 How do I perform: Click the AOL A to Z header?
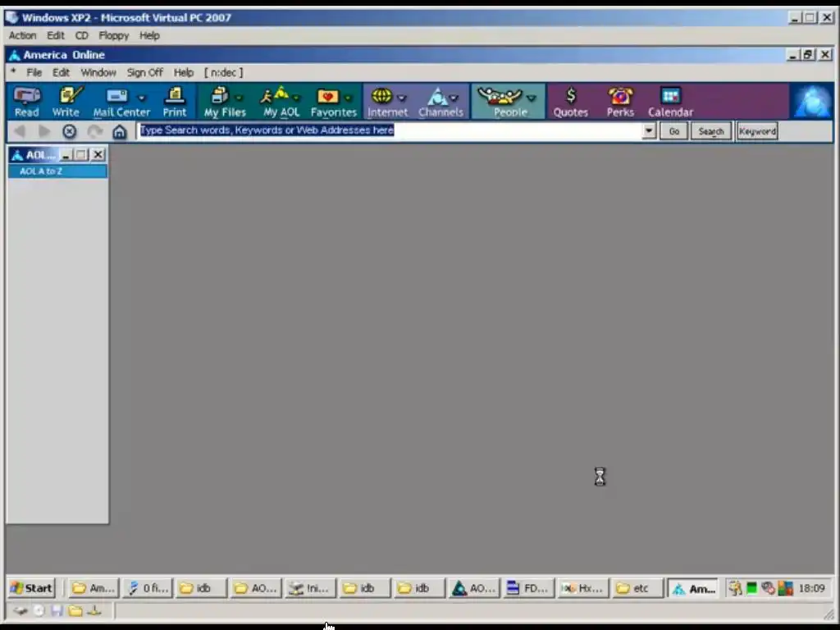point(57,171)
